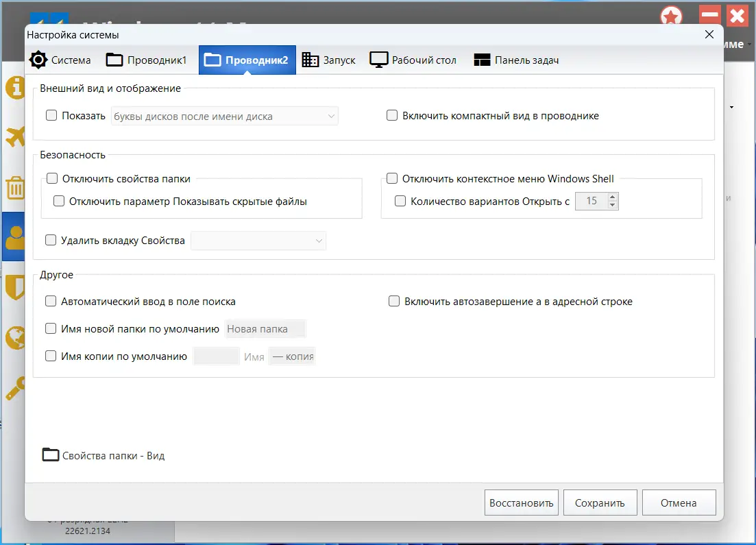Click the airplane icon in the background sidebar
Image resolution: width=756 pixels, height=545 pixels.
click(16, 136)
